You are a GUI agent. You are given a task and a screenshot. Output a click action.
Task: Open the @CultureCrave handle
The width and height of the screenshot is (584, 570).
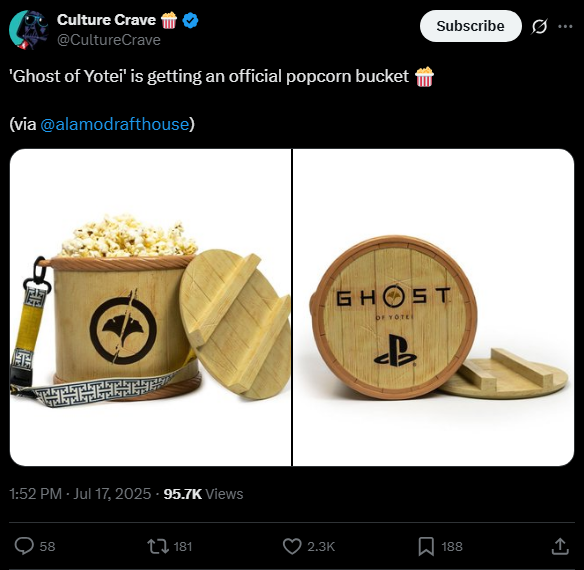pyautogui.click(x=109, y=40)
